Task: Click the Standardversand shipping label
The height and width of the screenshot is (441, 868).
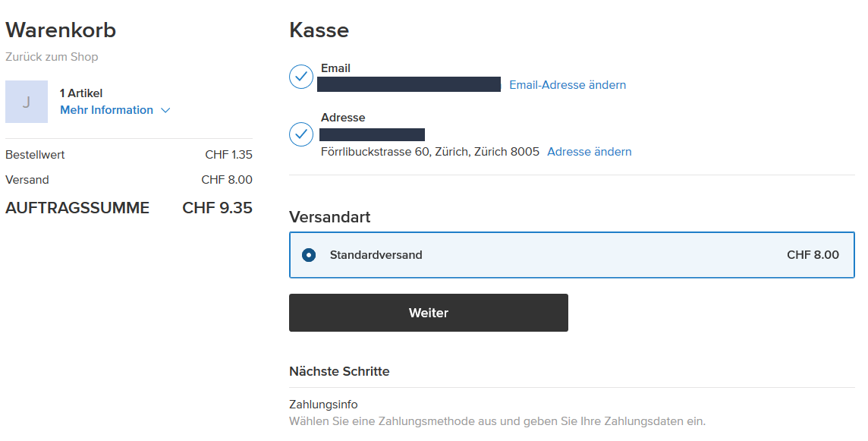Action: click(376, 255)
